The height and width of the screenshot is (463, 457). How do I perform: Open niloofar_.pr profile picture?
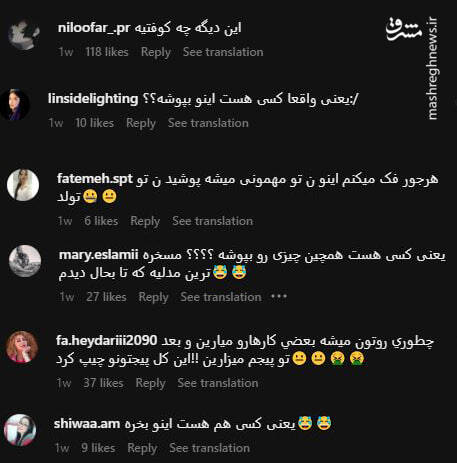[x=24, y=34]
